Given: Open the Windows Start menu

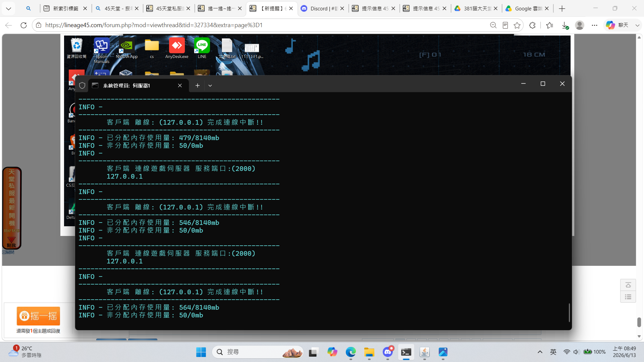Looking at the screenshot, I should (201, 352).
